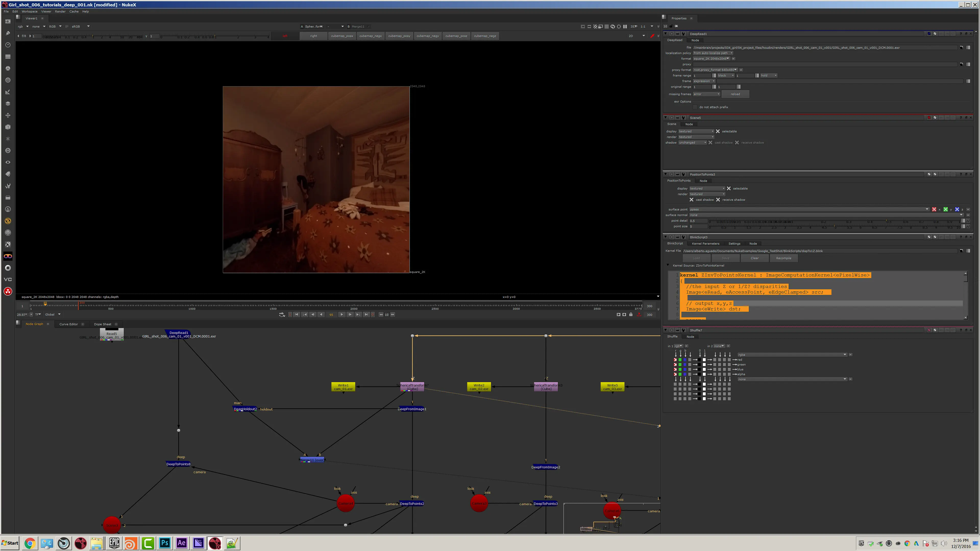Select the cubemap_negz view button
This screenshot has width=980, height=551.
pyautogui.click(x=485, y=36)
